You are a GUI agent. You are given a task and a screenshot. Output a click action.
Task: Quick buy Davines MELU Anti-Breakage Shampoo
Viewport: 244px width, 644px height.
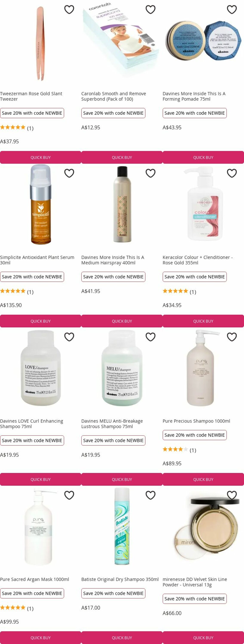122,480
